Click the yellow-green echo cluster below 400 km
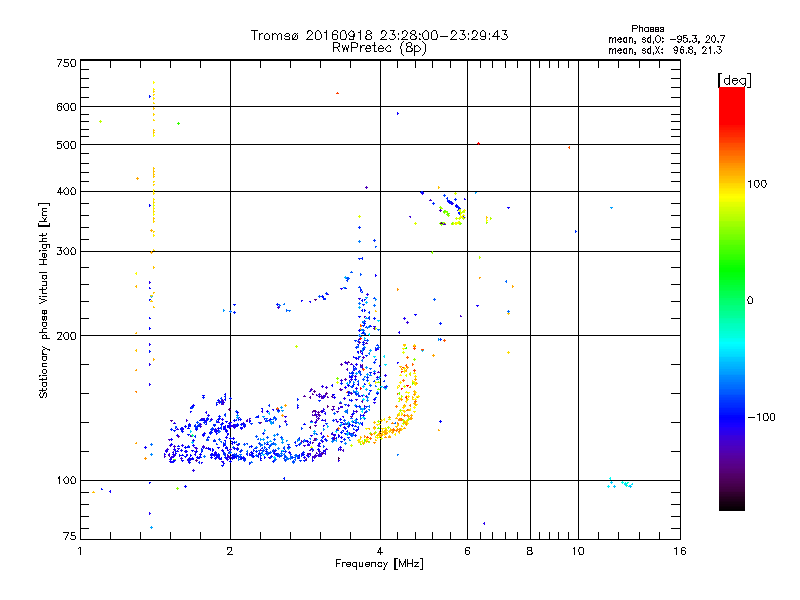The width and height of the screenshot is (800, 600). pos(453,216)
